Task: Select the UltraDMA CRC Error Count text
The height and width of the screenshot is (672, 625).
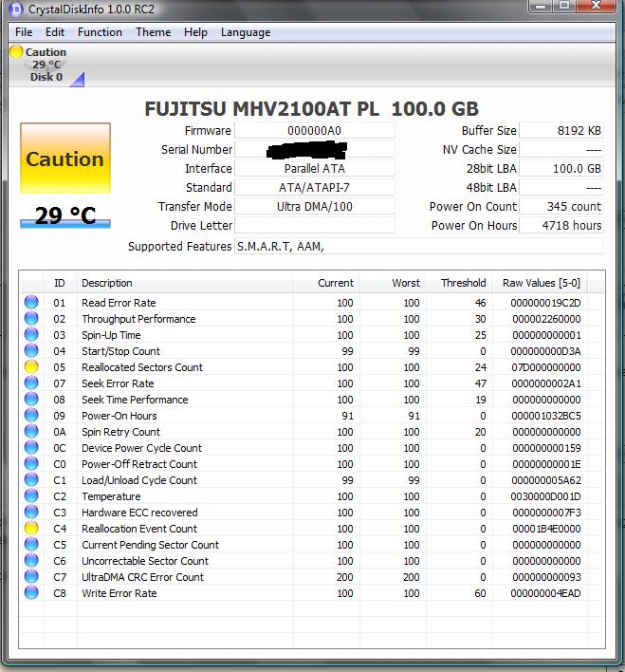Action: (x=142, y=577)
